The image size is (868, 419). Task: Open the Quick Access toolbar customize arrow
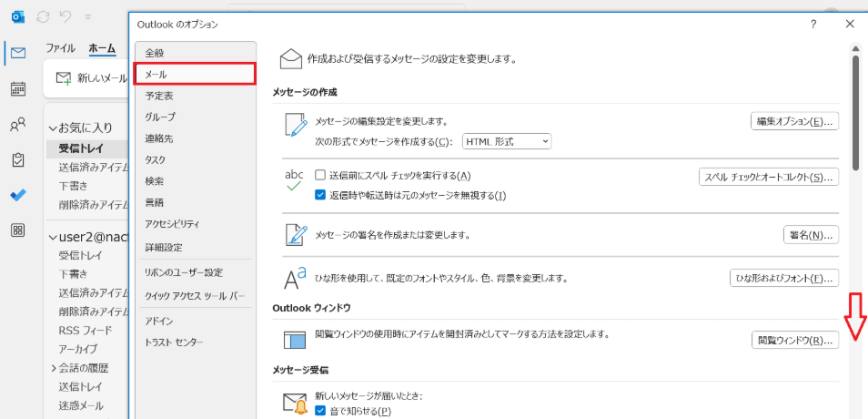pos(88,17)
